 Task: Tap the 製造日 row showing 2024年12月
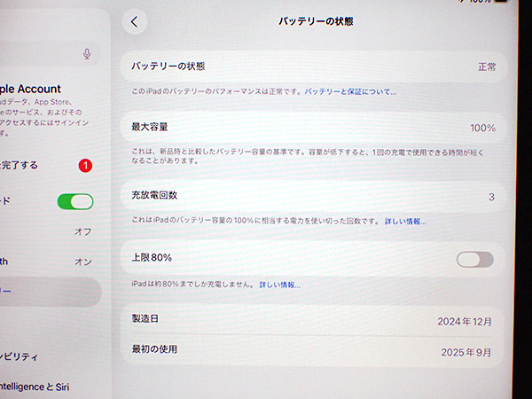point(314,320)
